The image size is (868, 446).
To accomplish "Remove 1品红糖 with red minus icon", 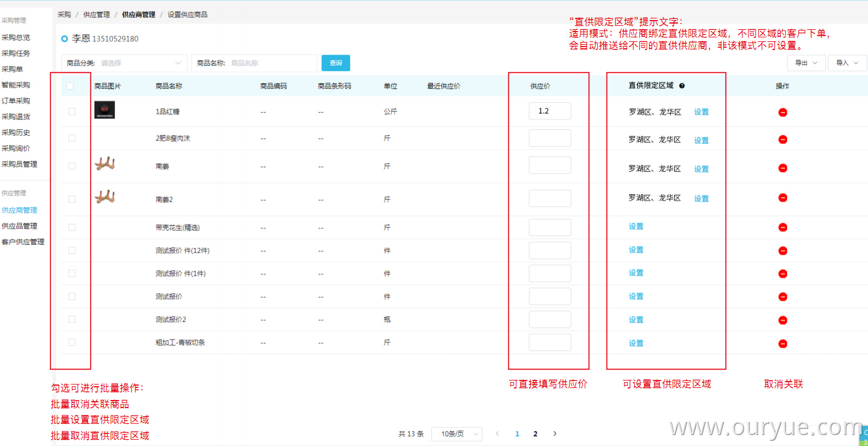I will pyautogui.click(x=782, y=112).
